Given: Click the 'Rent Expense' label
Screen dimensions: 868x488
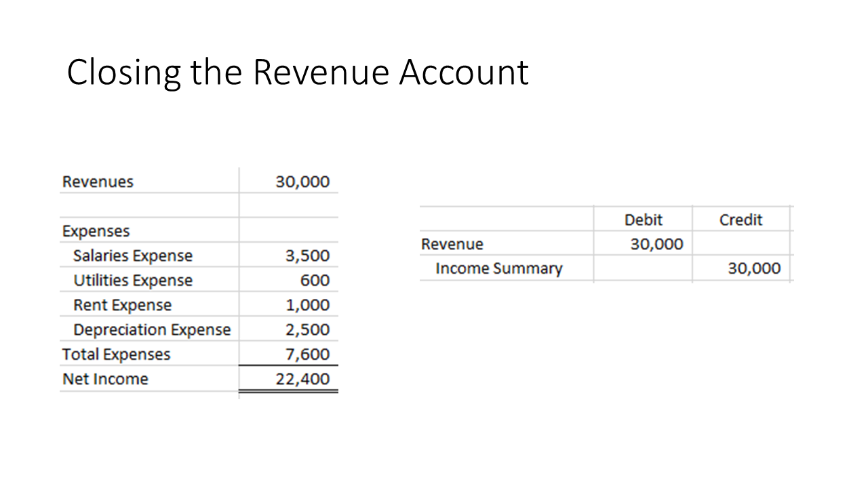Looking at the screenshot, I should click(123, 305).
